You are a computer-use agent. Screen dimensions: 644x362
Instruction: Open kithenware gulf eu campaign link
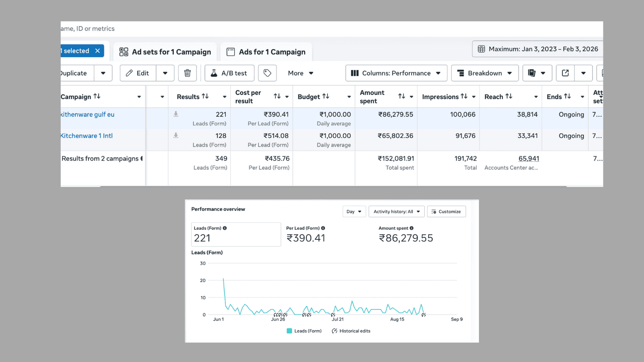87,114
